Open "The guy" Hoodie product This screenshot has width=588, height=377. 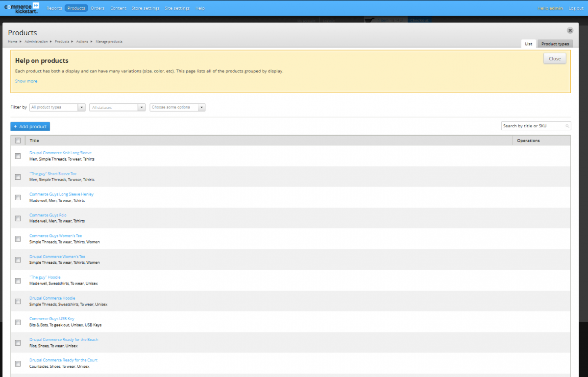click(45, 277)
